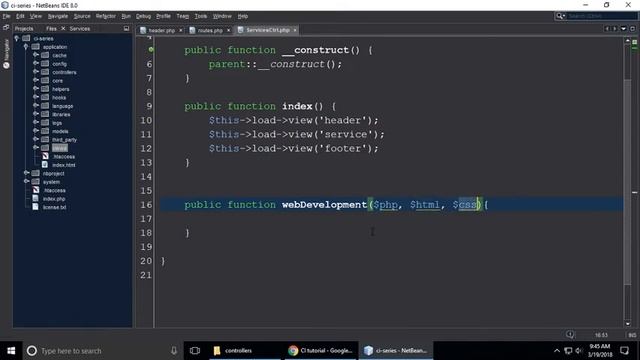Switch to the header.php editor tab
Viewport: 640px width, 360px height.
[x=161, y=30]
